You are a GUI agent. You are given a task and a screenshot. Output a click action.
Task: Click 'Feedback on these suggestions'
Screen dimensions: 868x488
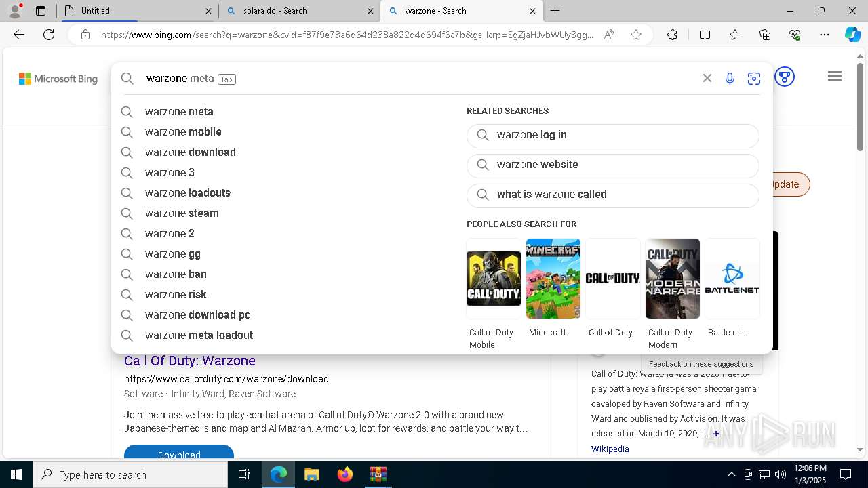tap(701, 364)
